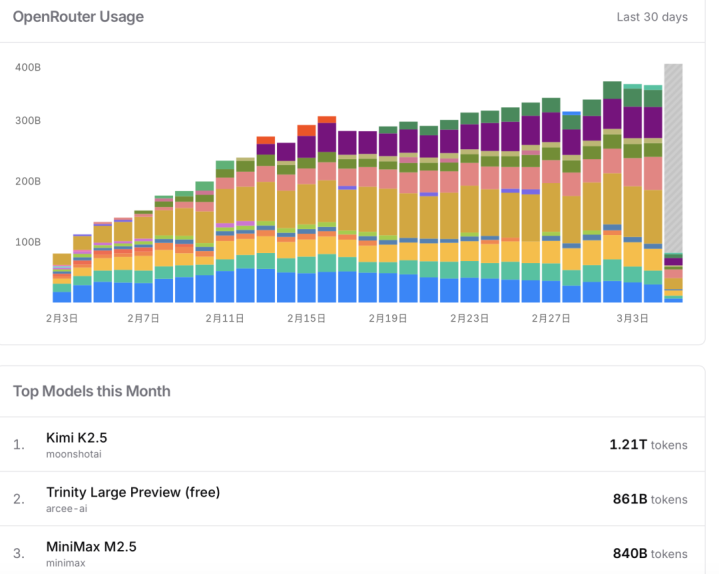
Task: Click the 3月3日 axis date label
Action: pos(632,318)
